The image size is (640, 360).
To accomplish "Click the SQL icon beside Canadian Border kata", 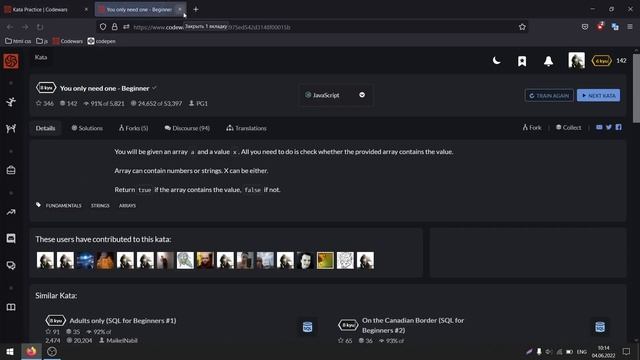I will click(x=600, y=327).
